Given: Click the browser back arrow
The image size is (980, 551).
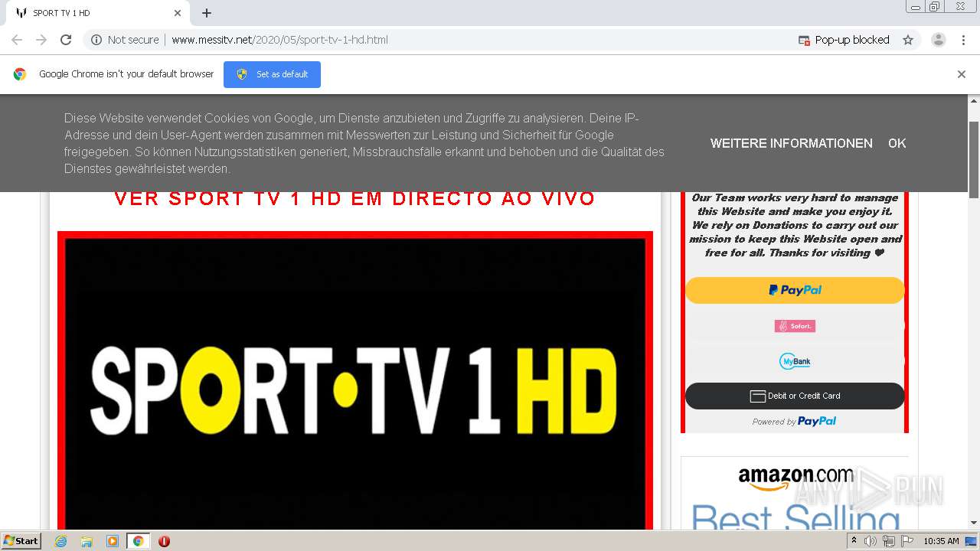Looking at the screenshot, I should coord(17,40).
